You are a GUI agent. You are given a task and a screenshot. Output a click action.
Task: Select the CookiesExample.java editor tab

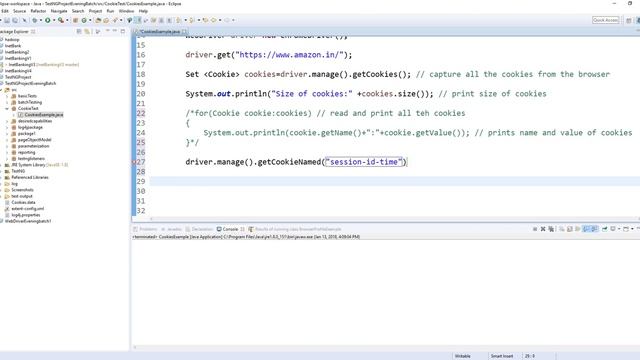point(160,31)
